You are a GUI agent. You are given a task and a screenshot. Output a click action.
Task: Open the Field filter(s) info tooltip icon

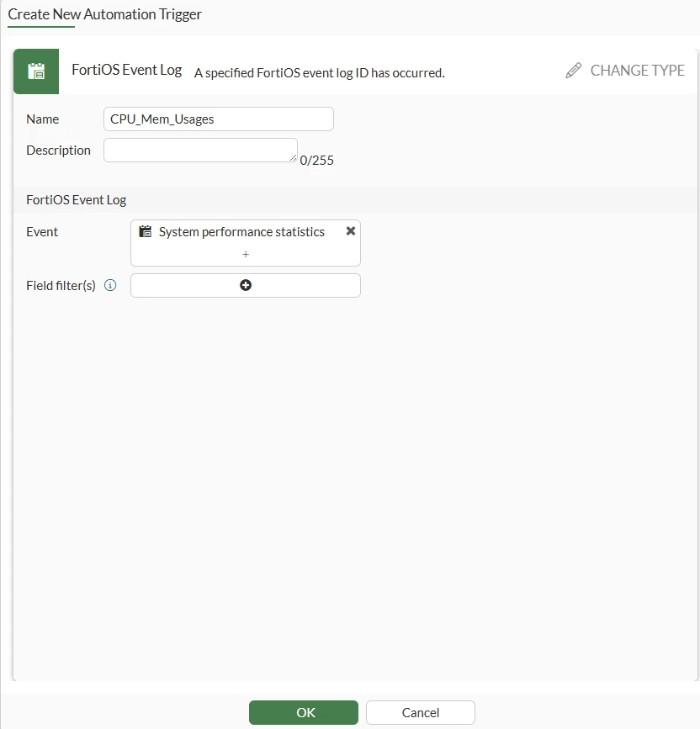point(110,285)
